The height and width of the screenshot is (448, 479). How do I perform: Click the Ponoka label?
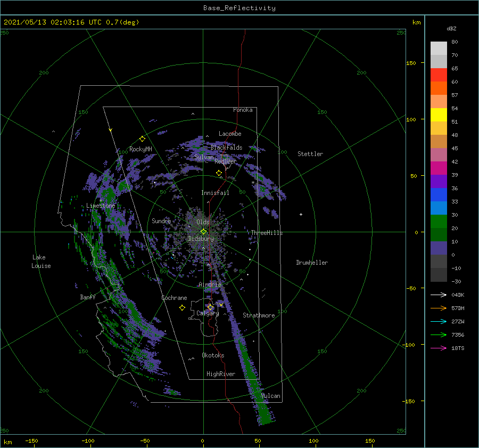243,110
